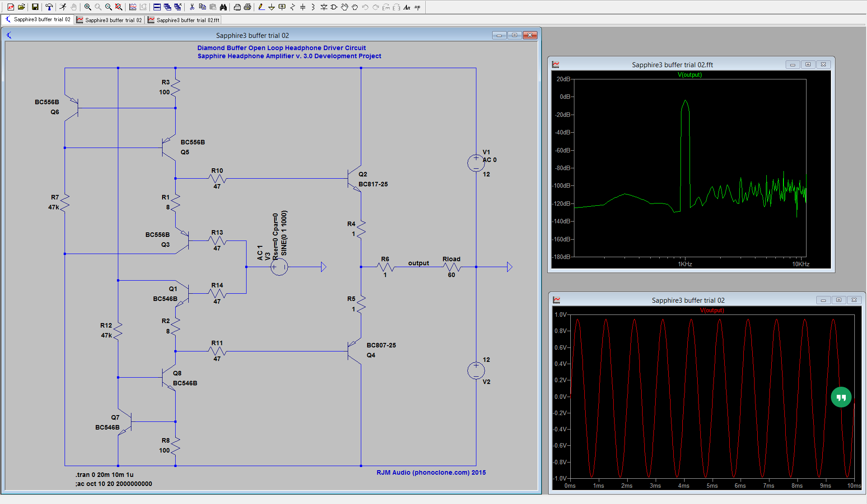Select the Move open-hand tool
The image size is (867, 504).
(345, 7)
